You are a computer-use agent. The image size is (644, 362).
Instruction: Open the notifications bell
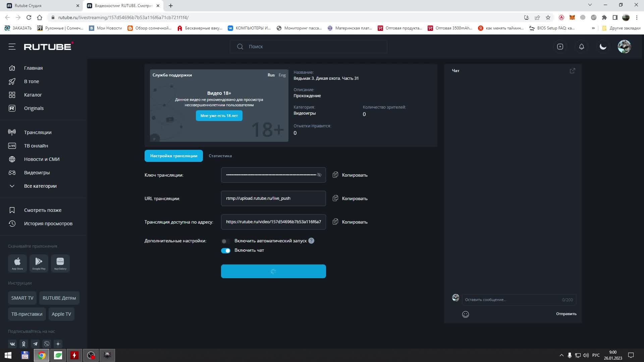(x=582, y=47)
